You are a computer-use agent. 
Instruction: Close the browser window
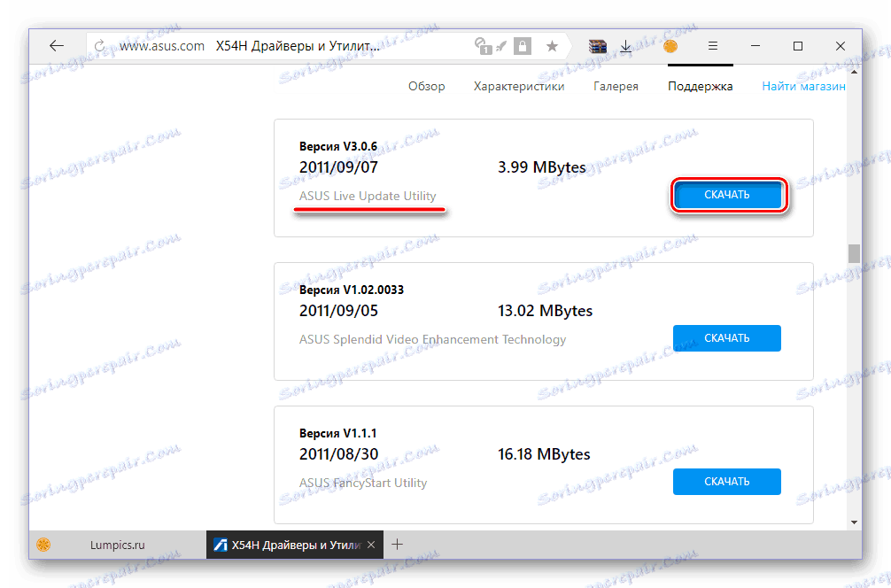(x=841, y=46)
